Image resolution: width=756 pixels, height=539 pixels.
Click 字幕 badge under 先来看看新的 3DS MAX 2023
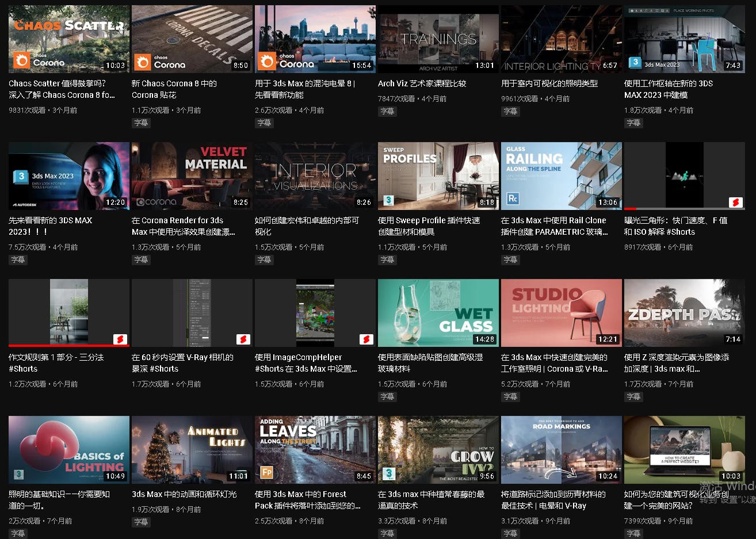click(x=18, y=260)
